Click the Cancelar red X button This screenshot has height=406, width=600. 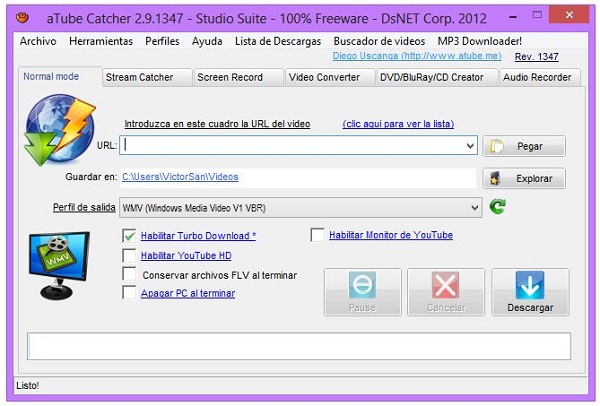[445, 292]
